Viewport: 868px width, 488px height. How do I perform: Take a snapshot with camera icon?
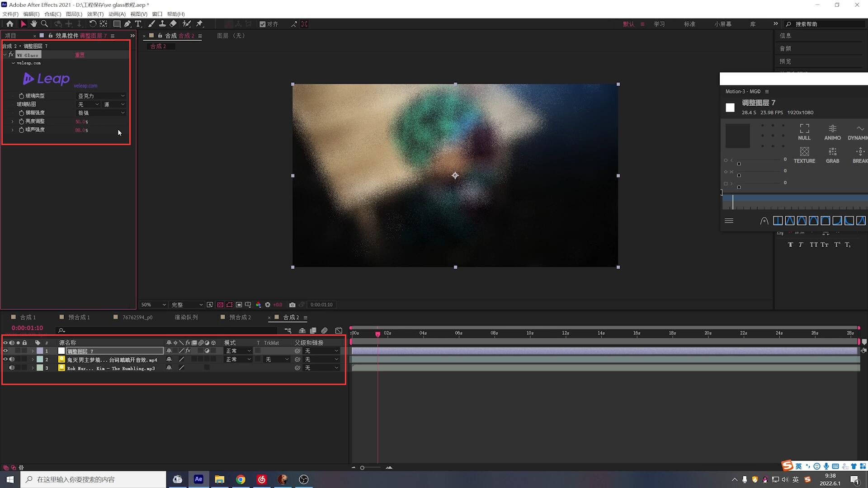292,305
